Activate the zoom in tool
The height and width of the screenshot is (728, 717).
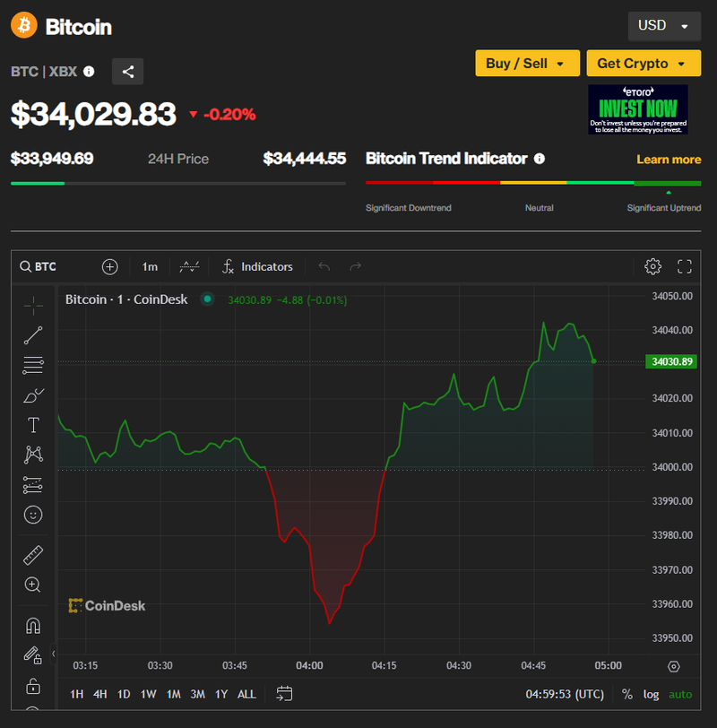33,585
